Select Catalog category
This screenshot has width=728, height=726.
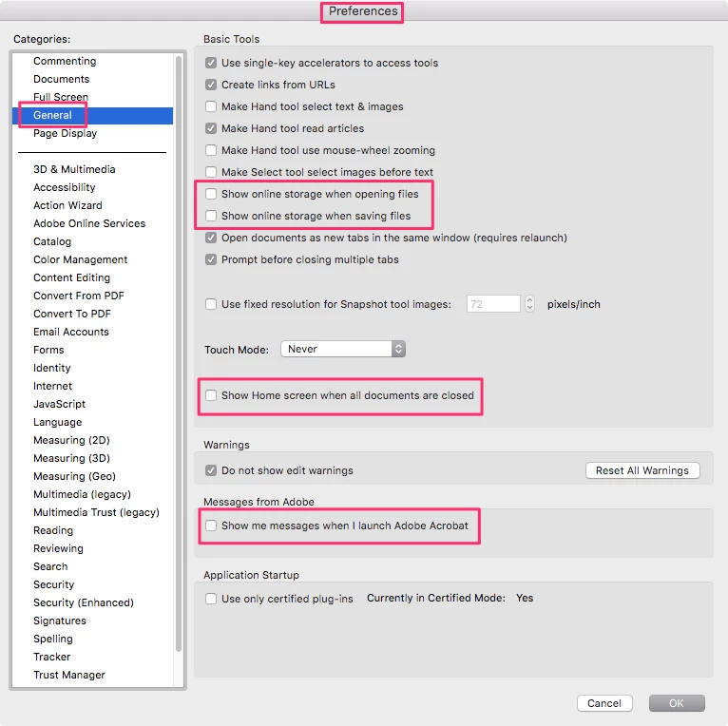[x=52, y=241]
